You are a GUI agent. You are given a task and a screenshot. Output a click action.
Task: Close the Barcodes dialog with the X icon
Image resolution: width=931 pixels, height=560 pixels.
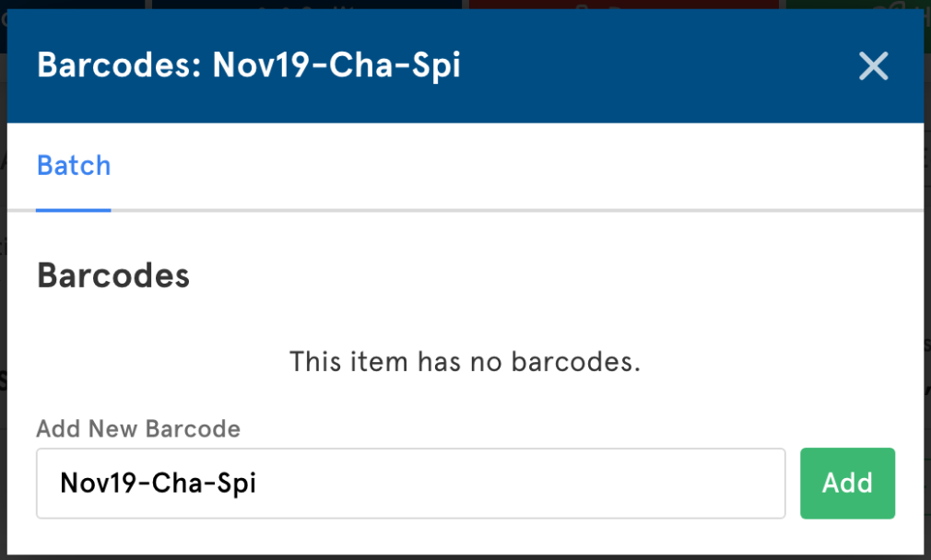pos(874,65)
